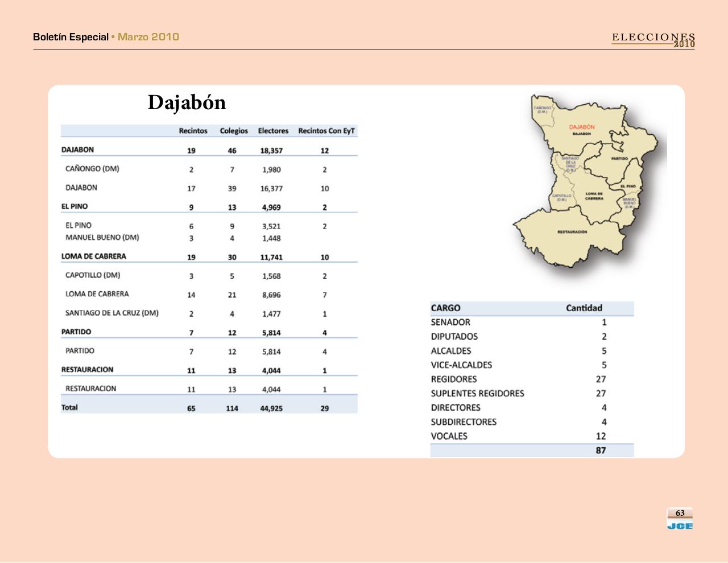
Task: Select the Cañongo (D.M.) area on map
Action: 541,109
